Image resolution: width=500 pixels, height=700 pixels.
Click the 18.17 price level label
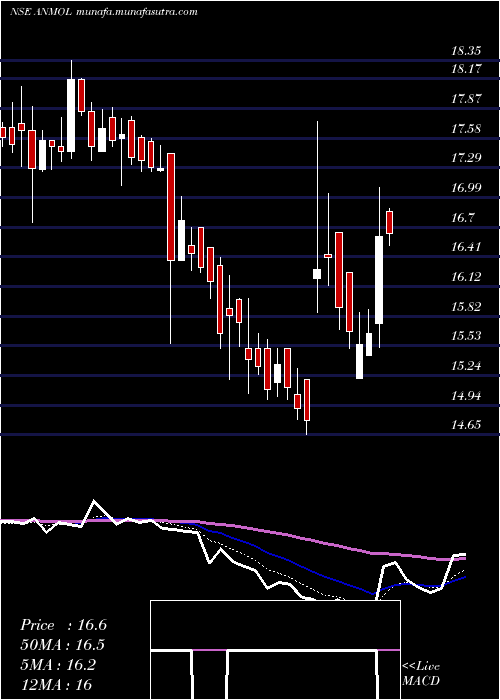pyautogui.click(x=466, y=69)
